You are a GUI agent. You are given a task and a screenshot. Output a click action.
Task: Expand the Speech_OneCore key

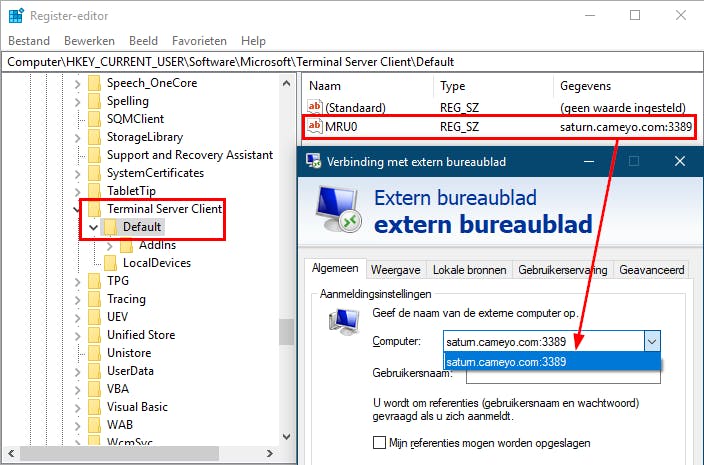coord(77,83)
